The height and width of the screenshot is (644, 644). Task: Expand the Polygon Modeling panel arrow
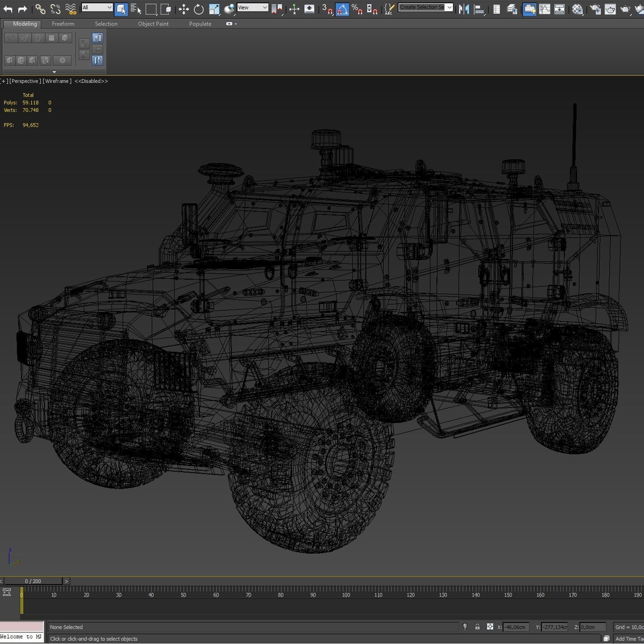(x=54, y=72)
